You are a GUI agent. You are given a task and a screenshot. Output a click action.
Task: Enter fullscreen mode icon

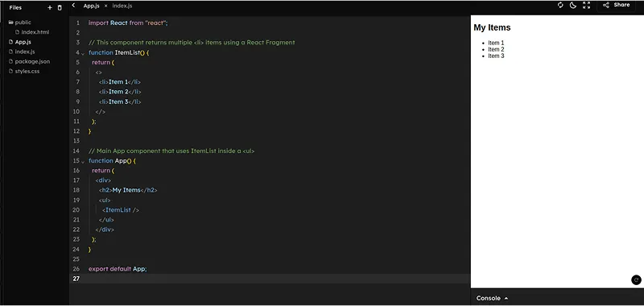pyautogui.click(x=586, y=5)
